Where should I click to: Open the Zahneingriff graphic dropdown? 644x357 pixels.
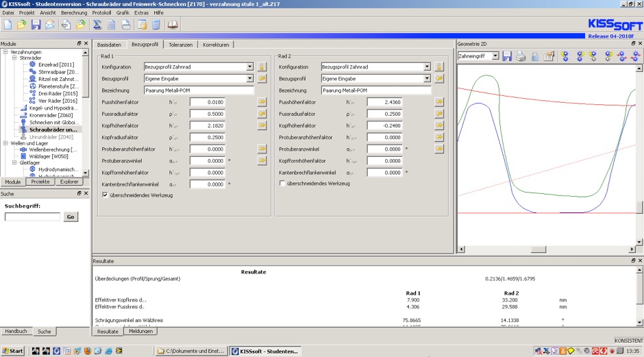tap(495, 56)
